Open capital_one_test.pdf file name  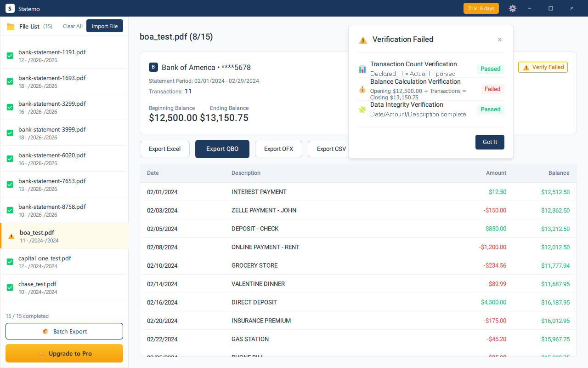pos(45,258)
